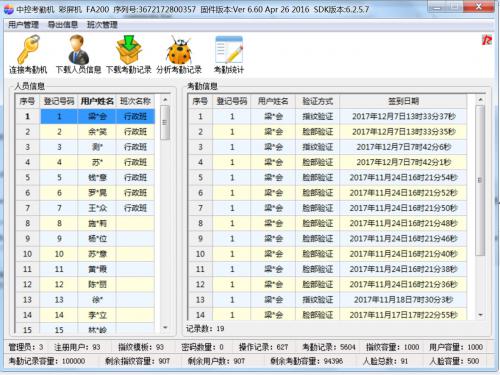Click personnel table 登记号码 column header
The height and width of the screenshot is (375, 500).
(59, 101)
